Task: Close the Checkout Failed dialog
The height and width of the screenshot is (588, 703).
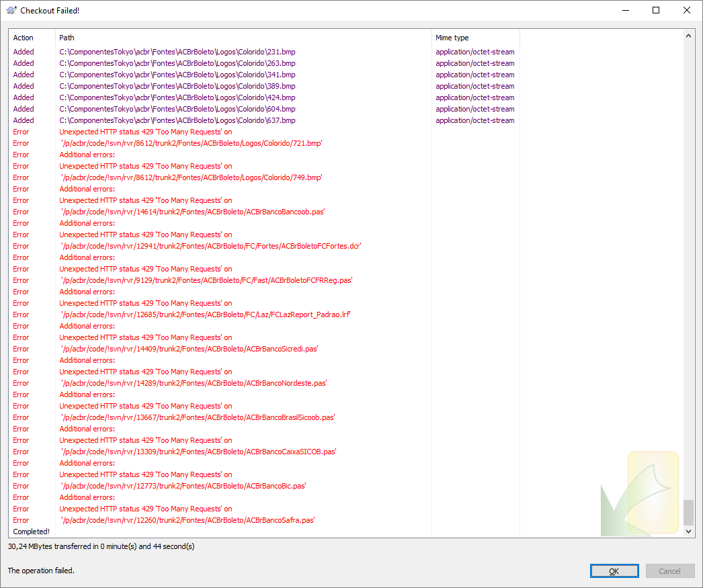Action: click(686, 10)
